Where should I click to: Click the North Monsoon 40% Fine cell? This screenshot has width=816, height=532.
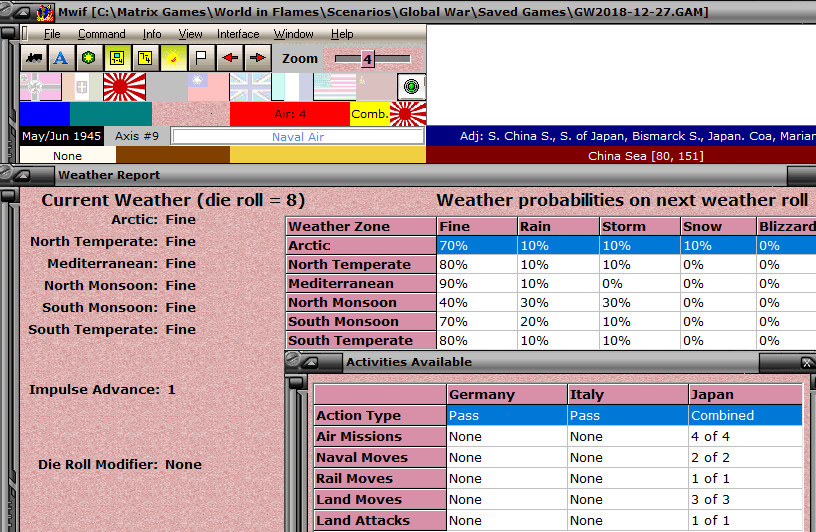477,302
